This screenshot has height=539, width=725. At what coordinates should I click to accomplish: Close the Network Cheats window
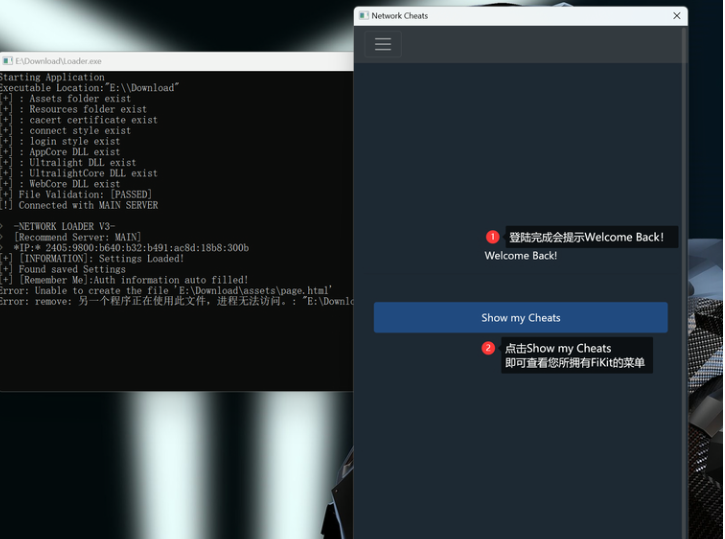click(676, 16)
